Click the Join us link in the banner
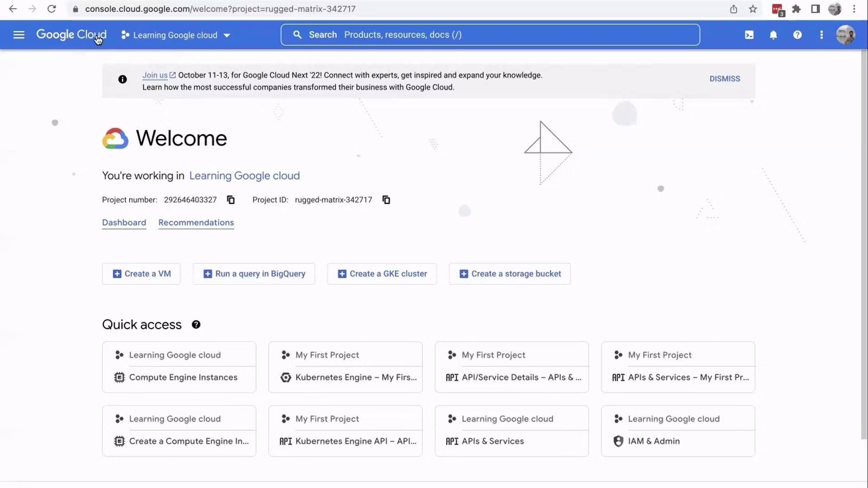Screen dimensions: 868x488 pyautogui.click(x=155, y=75)
